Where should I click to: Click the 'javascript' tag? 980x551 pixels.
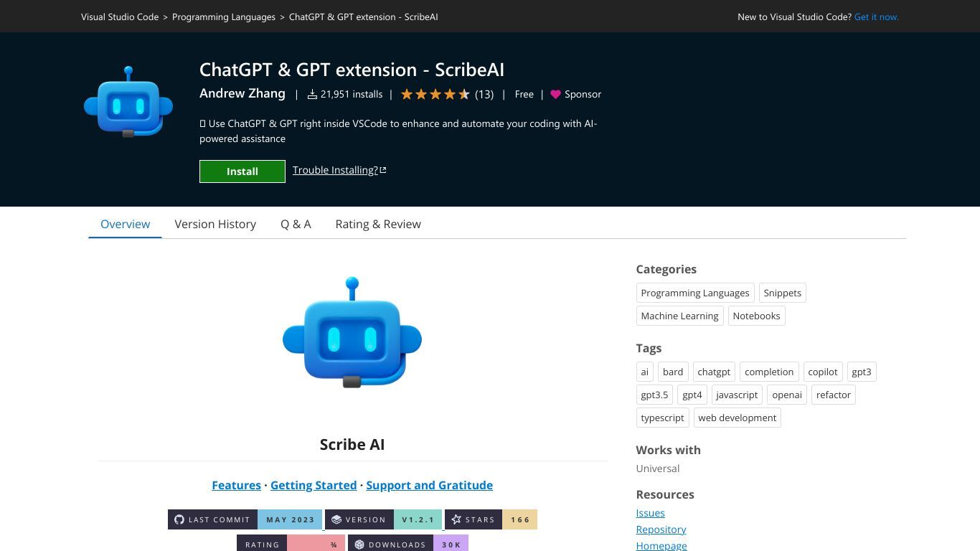(x=737, y=395)
